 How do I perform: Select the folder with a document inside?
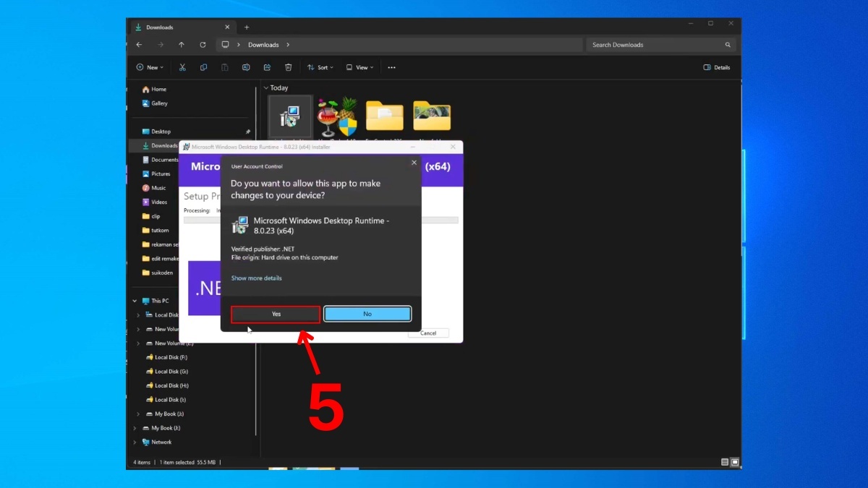coord(384,117)
